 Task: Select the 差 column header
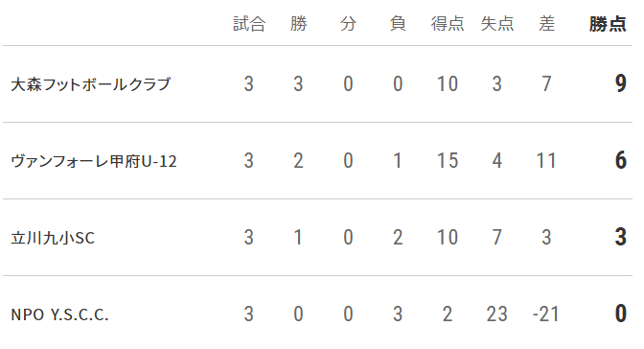(546, 24)
